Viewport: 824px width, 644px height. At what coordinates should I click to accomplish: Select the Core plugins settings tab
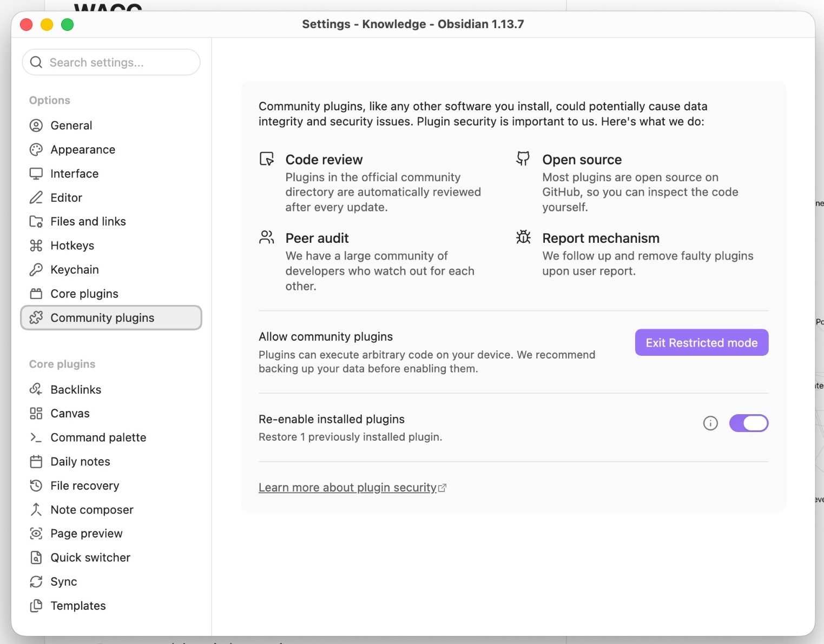111,294
